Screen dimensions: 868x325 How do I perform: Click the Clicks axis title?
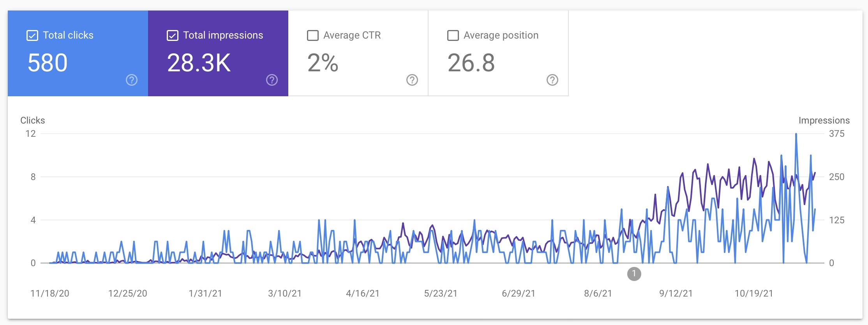click(33, 120)
